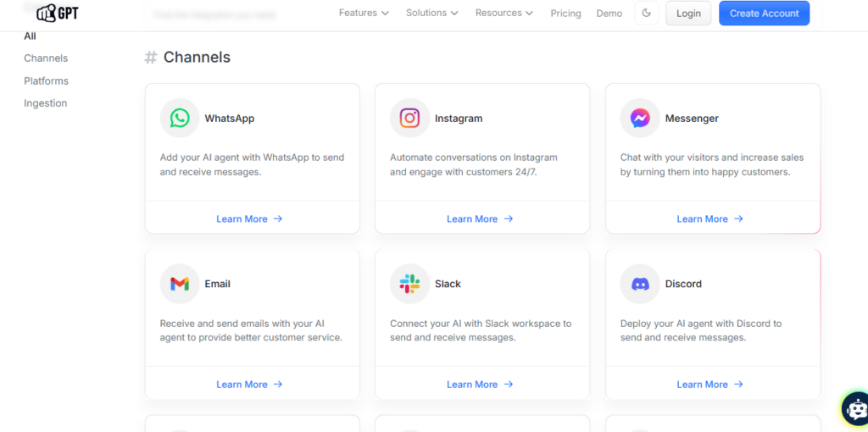This screenshot has height=432, width=868.
Task: Open Learn More for Discord
Action: point(710,384)
